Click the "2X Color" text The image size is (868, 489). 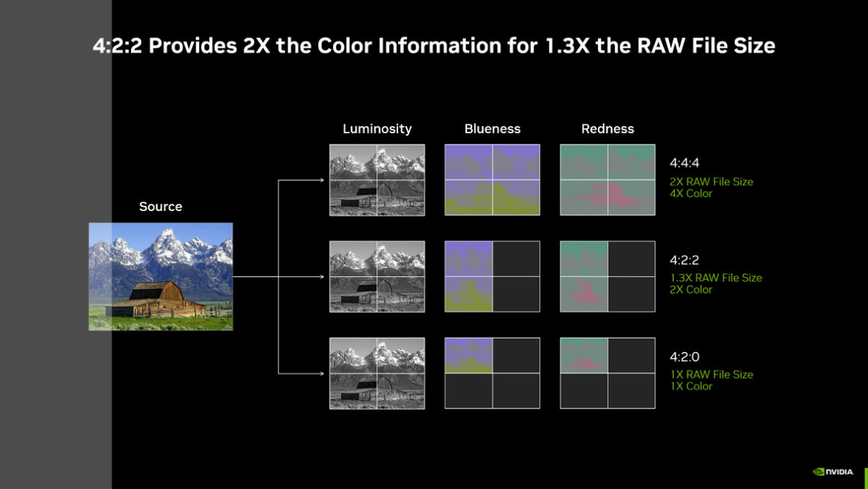pyautogui.click(x=691, y=290)
